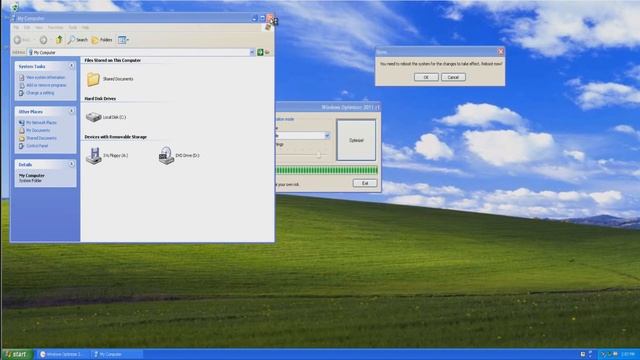Open Control Panel link in Other Places

(x=37, y=146)
